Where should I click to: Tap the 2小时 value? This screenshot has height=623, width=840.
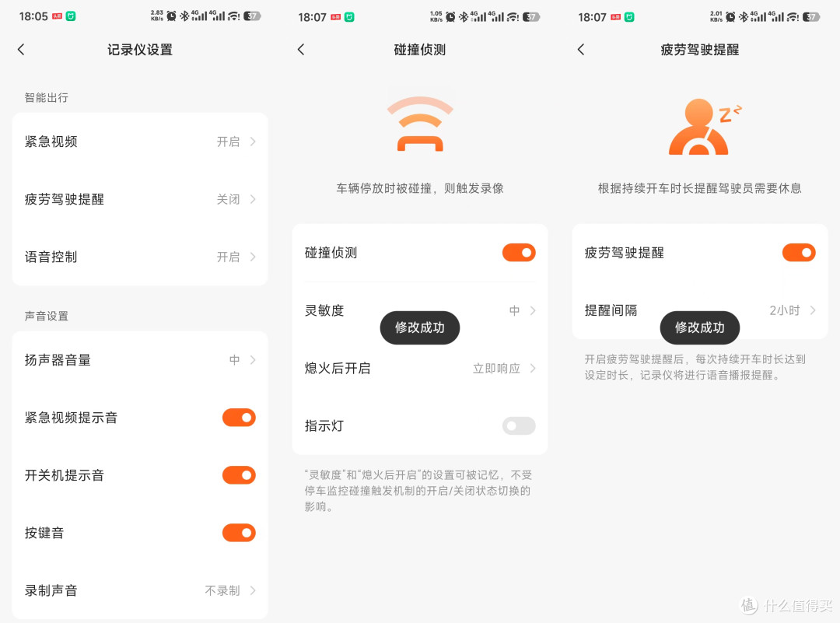pos(785,310)
